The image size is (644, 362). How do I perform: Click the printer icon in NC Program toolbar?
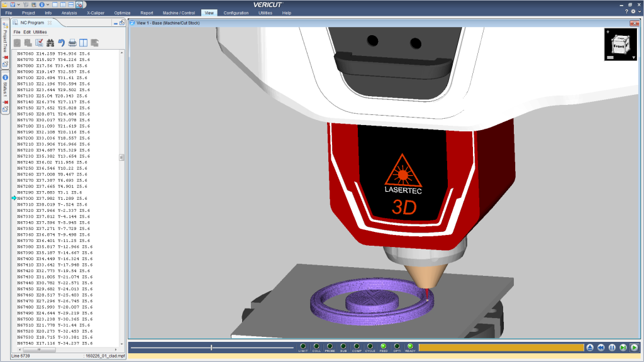72,43
